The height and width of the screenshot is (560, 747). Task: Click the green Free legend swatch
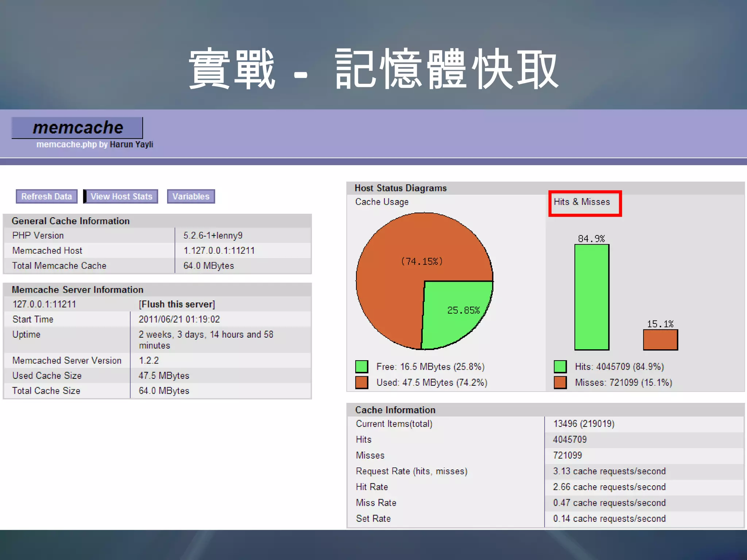[x=361, y=366]
